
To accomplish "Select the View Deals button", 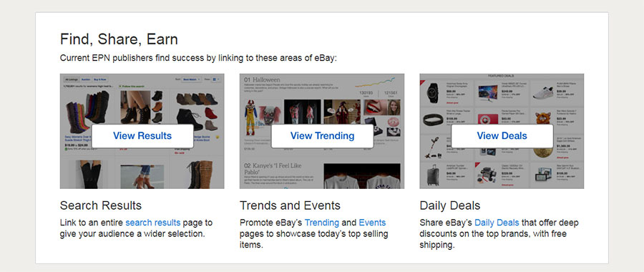I will click(x=502, y=136).
